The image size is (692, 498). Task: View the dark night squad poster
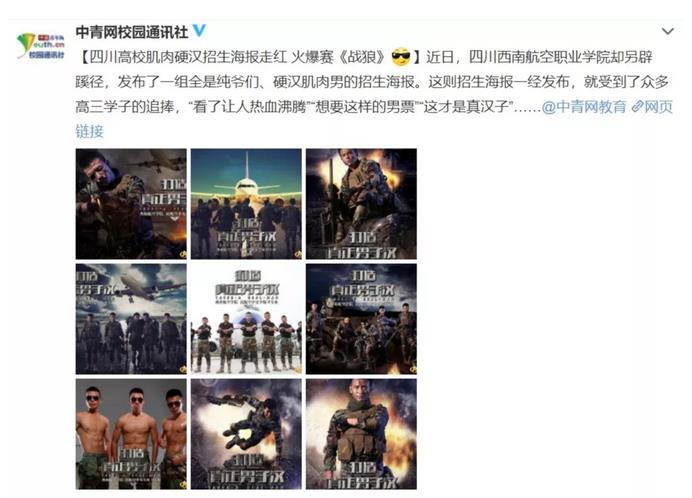(x=361, y=319)
